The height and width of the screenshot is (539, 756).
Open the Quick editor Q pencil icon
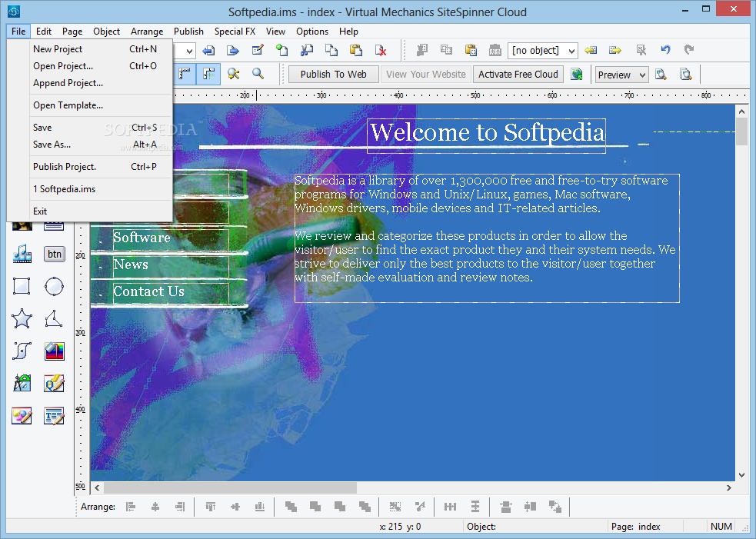point(54,383)
